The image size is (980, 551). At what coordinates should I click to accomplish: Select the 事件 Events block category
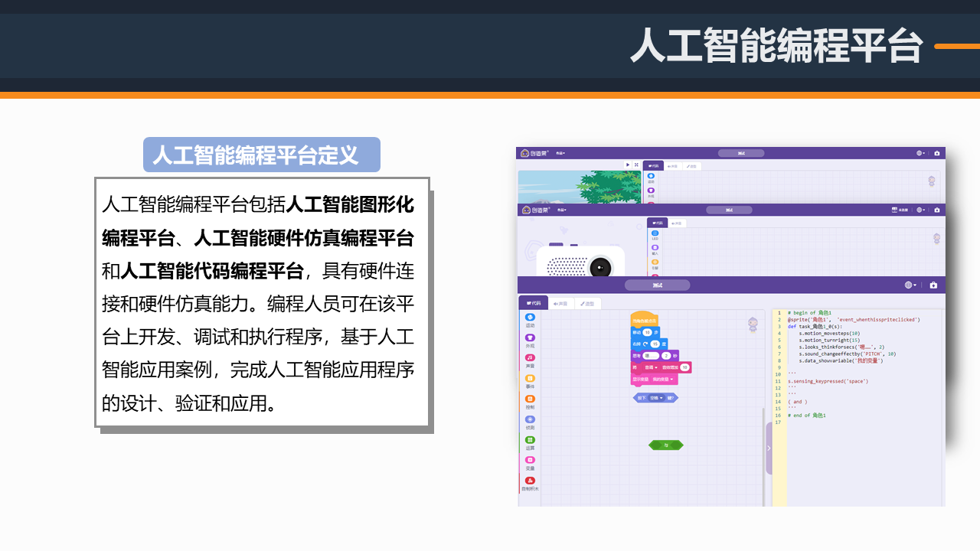point(530,381)
